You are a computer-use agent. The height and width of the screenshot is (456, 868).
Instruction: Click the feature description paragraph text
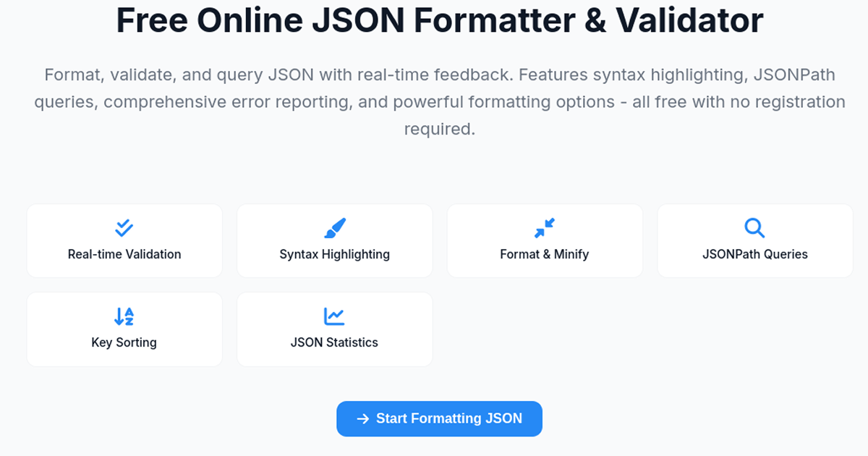click(439, 101)
